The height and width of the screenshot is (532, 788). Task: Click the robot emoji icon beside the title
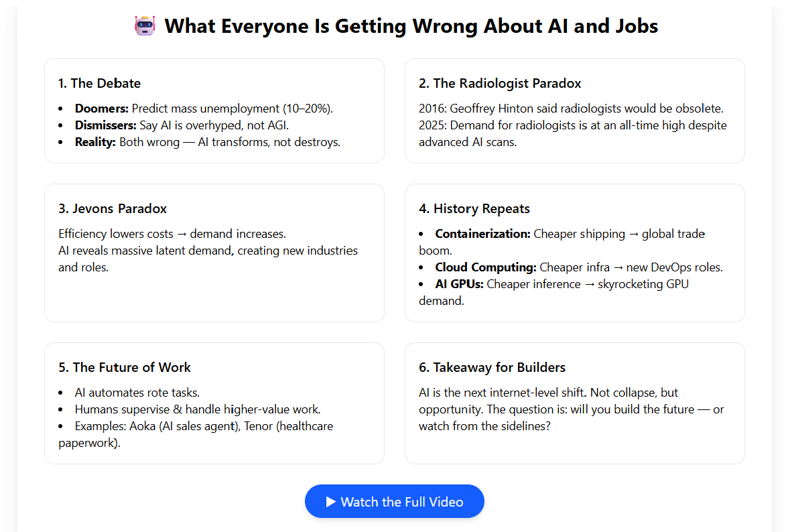pos(145,25)
